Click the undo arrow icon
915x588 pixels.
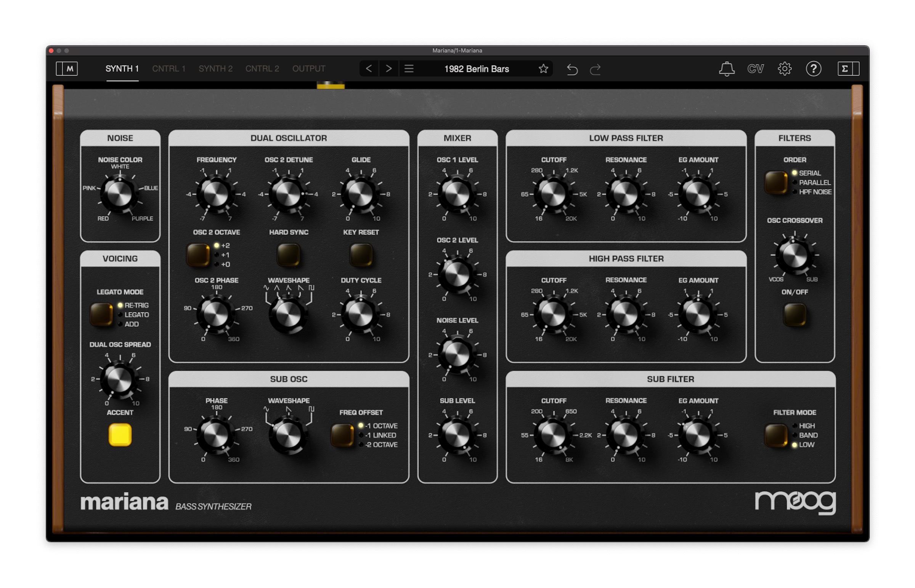572,69
